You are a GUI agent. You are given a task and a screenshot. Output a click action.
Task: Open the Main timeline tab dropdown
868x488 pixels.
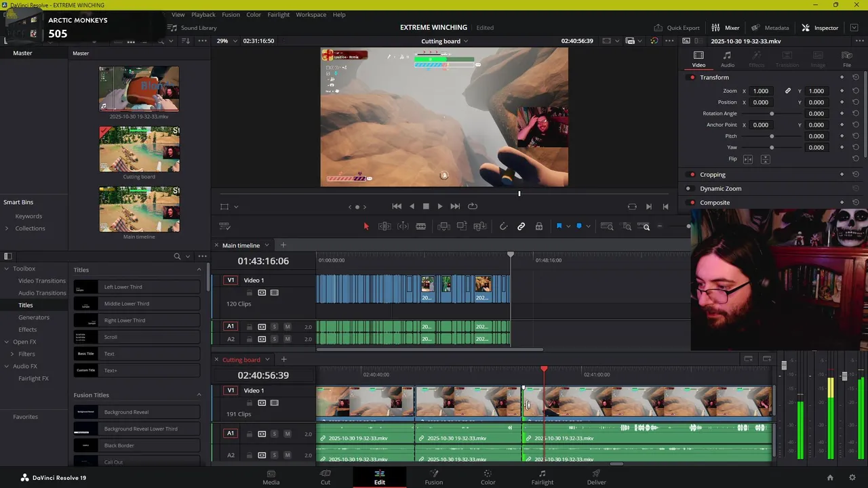click(267, 245)
